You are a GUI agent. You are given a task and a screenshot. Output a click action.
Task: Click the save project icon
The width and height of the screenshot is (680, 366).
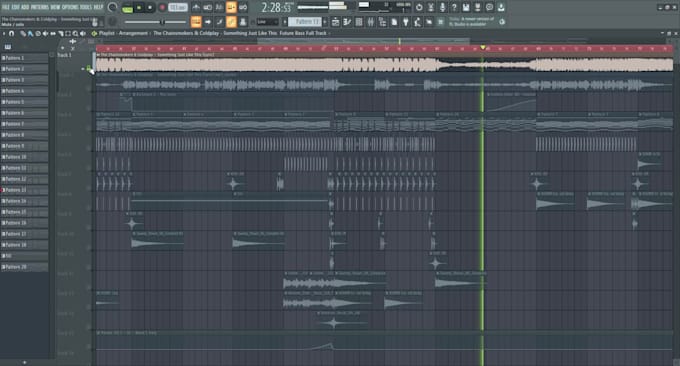point(466,7)
